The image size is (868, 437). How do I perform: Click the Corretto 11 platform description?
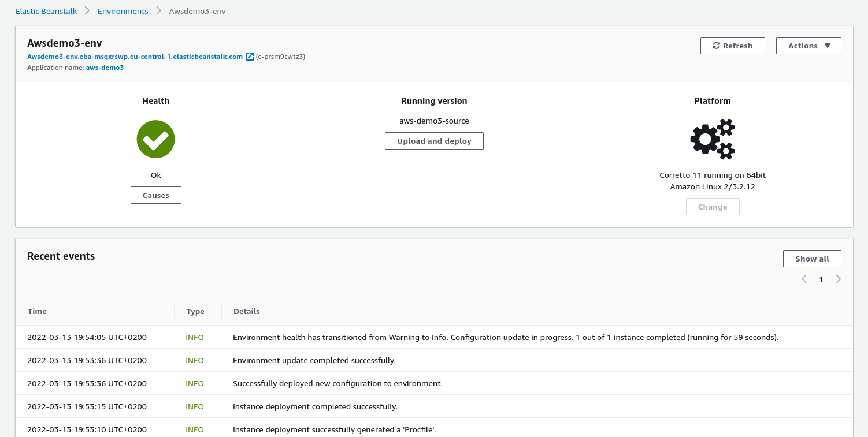click(x=713, y=181)
